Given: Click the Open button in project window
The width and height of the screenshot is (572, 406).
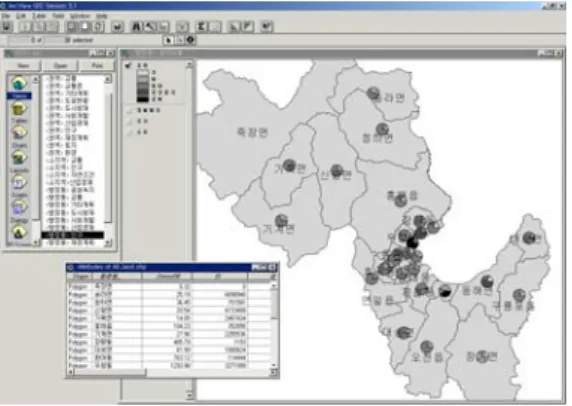Looking at the screenshot, I should point(60,65).
